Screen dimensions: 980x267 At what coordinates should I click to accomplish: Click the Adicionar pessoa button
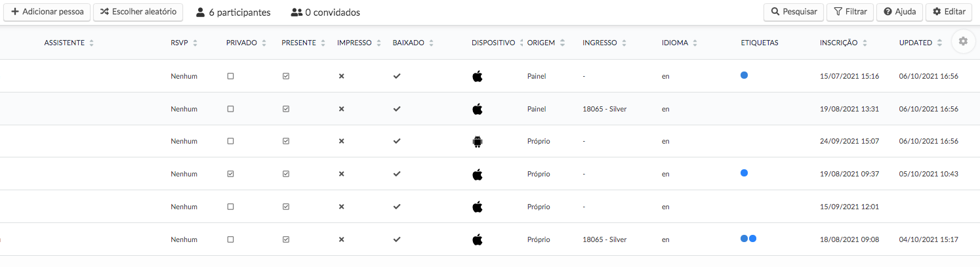tap(47, 12)
